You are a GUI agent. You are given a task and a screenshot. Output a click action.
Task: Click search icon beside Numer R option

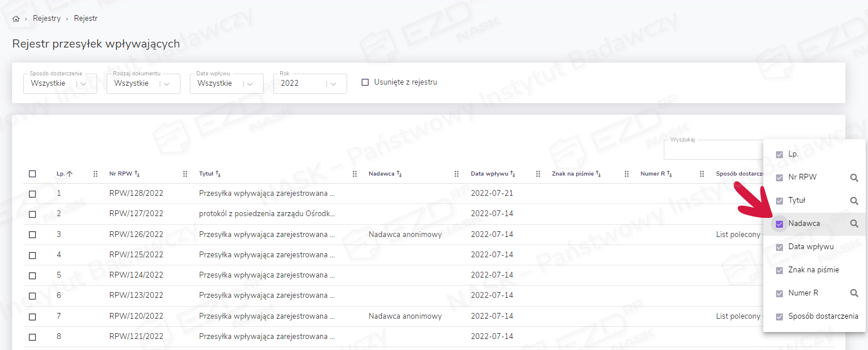(854, 293)
